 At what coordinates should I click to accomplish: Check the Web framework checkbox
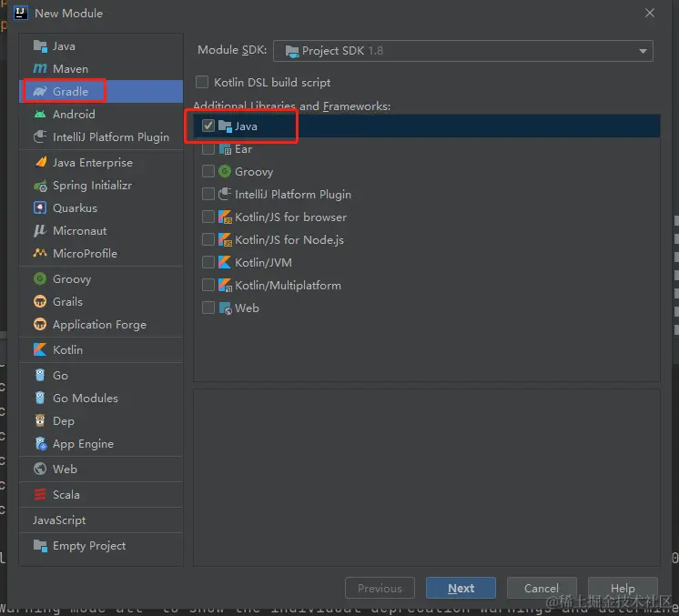coord(208,308)
